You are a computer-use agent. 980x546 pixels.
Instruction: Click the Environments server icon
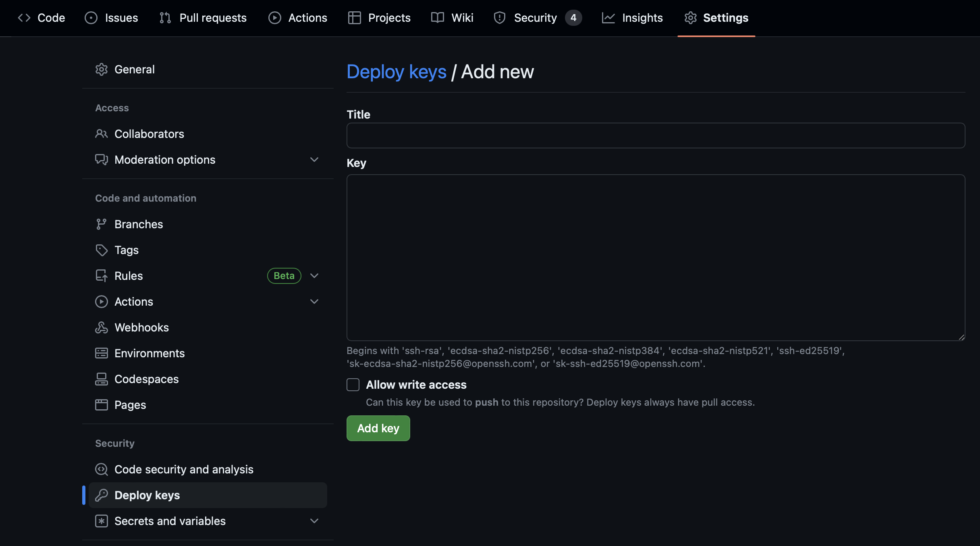tap(101, 353)
